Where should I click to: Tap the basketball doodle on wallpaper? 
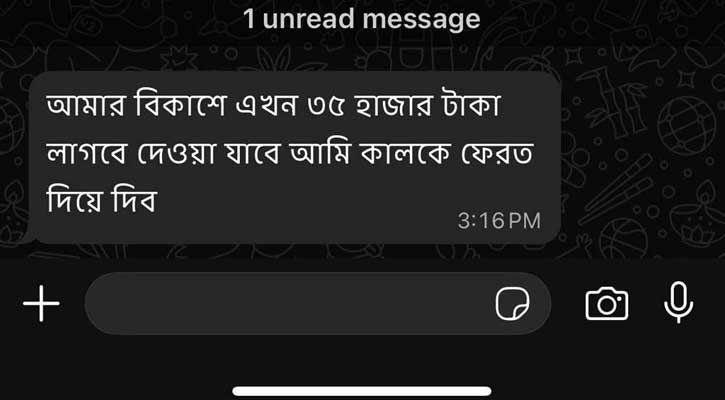click(625, 236)
